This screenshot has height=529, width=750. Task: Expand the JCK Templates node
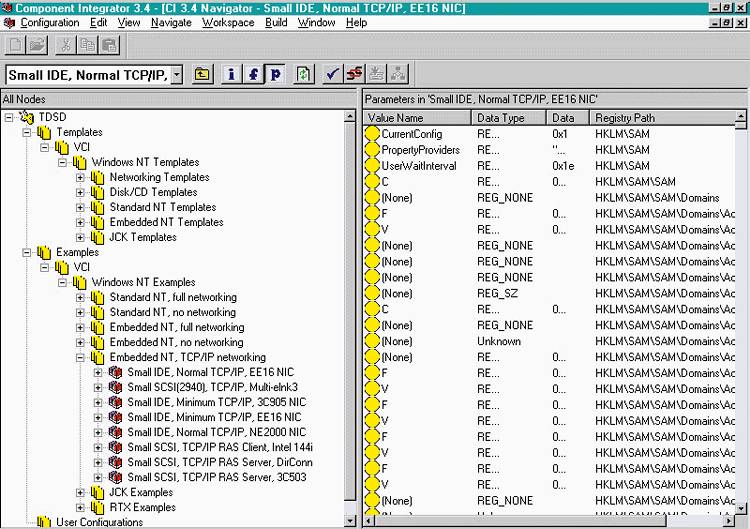[80, 237]
